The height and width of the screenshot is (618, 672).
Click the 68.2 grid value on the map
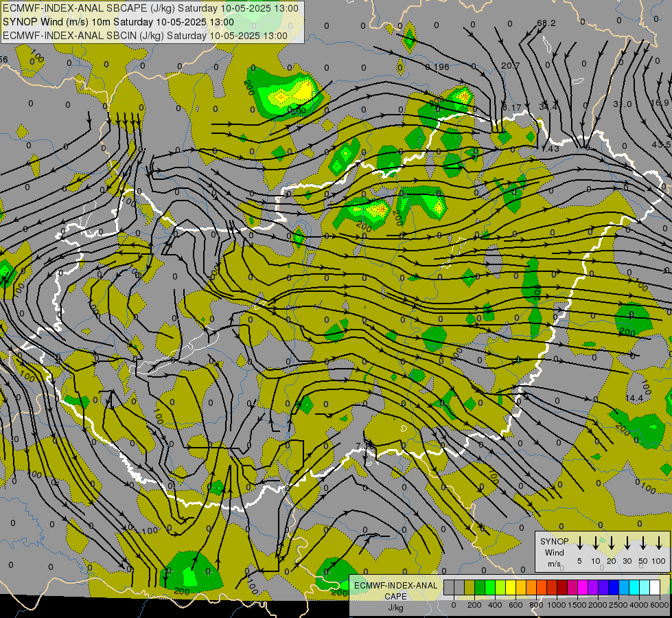pyautogui.click(x=546, y=23)
